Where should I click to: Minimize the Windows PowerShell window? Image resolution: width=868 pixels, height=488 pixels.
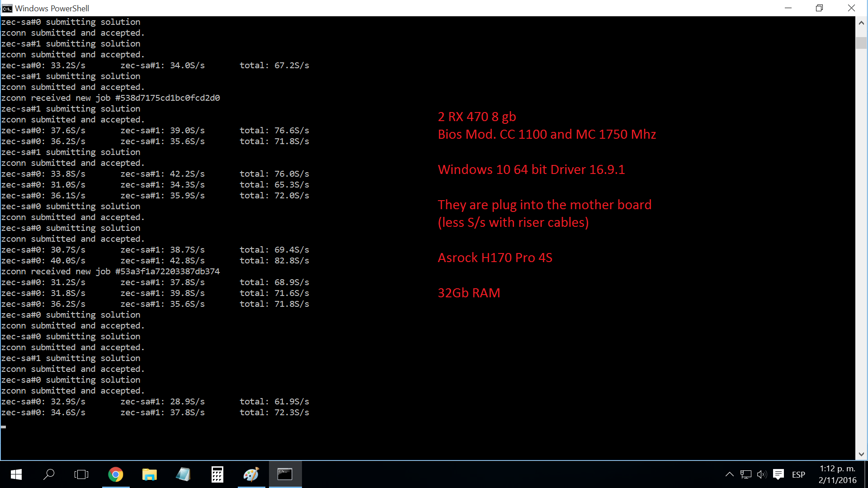pos(788,8)
